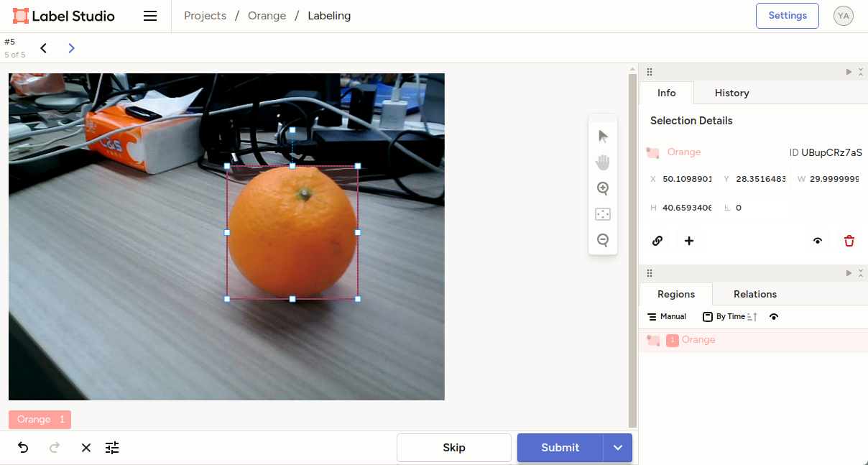
Task: Toggle sort order beside By Time
Action: click(752, 316)
